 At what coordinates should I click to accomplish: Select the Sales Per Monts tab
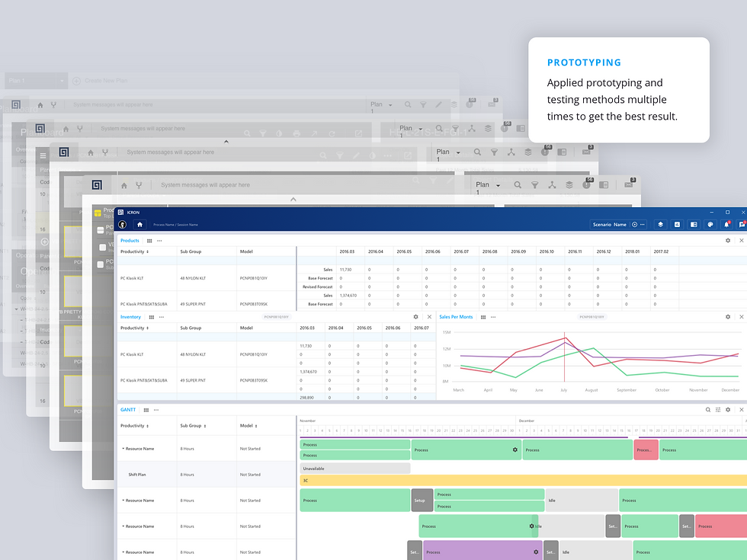coord(456,317)
